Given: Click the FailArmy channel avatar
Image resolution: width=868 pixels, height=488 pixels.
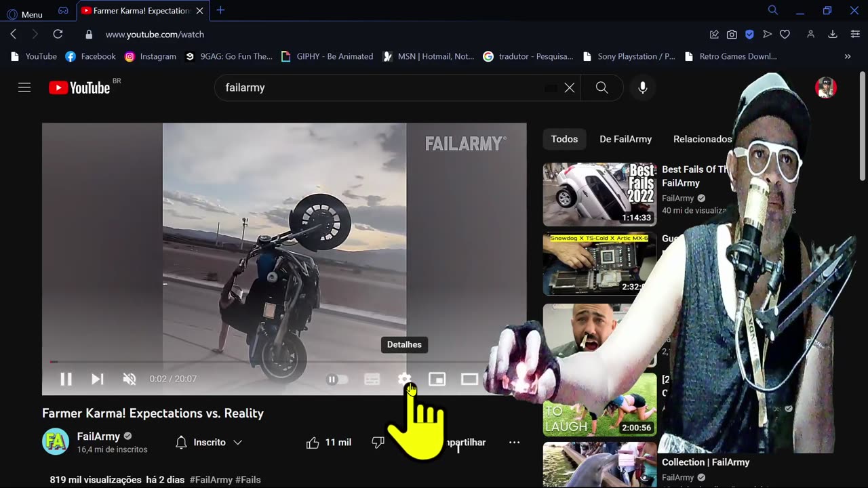Looking at the screenshot, I should coord(56,442).
